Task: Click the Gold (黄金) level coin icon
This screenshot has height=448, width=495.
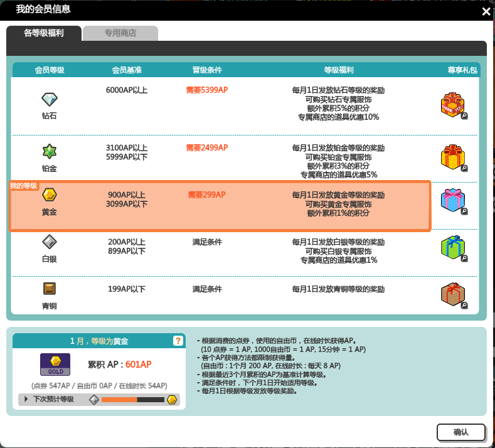Action: coord(49,195)
